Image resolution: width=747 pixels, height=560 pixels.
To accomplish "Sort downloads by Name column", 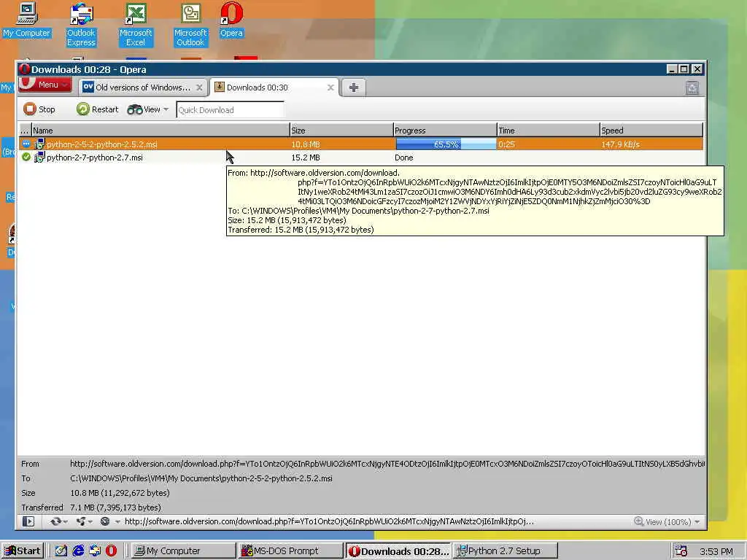I will point(160,131).
